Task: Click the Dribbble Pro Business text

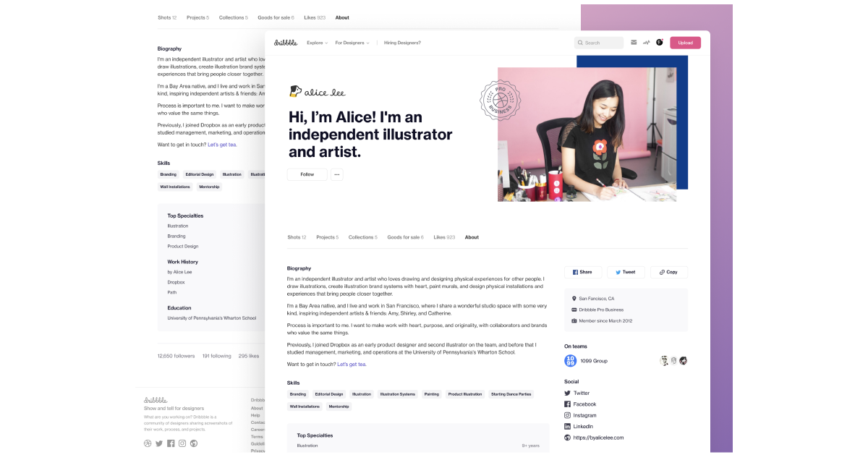Action: coord(602,310)
